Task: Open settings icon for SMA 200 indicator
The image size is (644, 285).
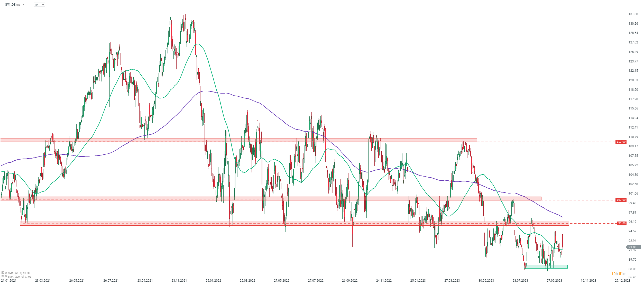Action: point(3,276)
